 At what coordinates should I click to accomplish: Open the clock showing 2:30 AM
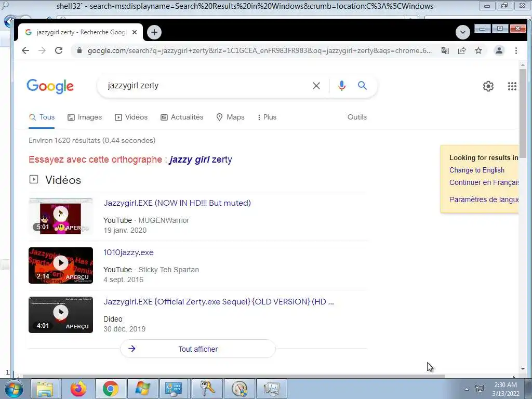(506, 389)
